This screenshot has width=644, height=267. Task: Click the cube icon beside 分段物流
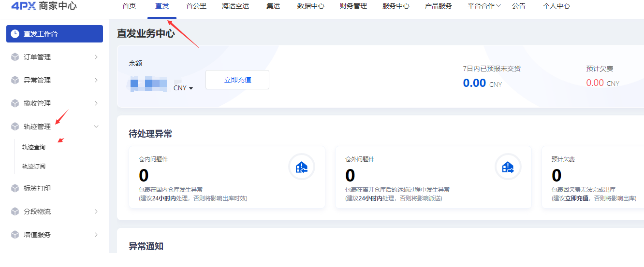(15, 211)
